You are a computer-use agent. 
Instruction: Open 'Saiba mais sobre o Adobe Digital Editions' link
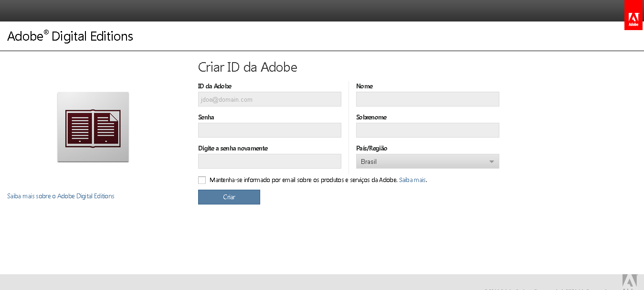[x=61, y=196]
